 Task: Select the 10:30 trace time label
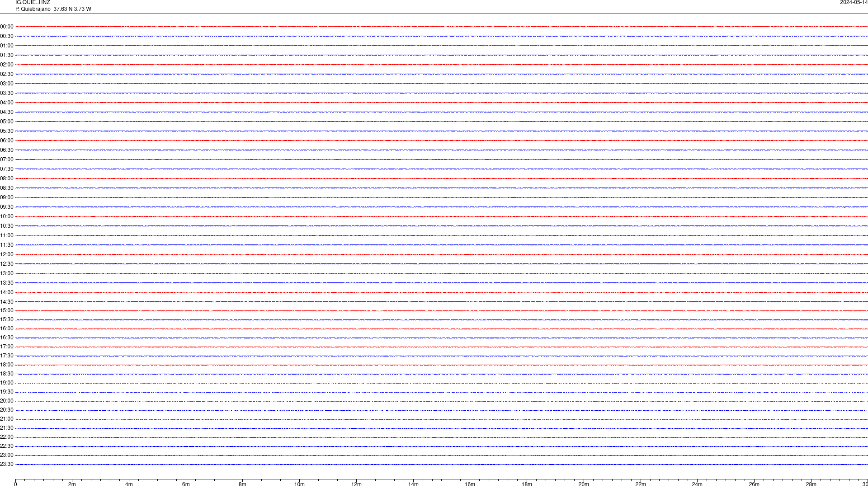click(7, 226)
